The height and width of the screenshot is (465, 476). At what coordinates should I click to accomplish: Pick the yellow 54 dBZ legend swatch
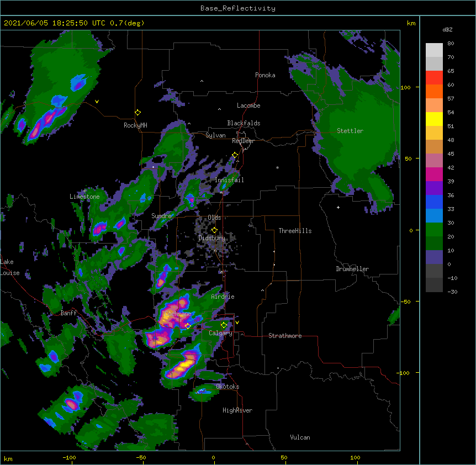point(434,119)
